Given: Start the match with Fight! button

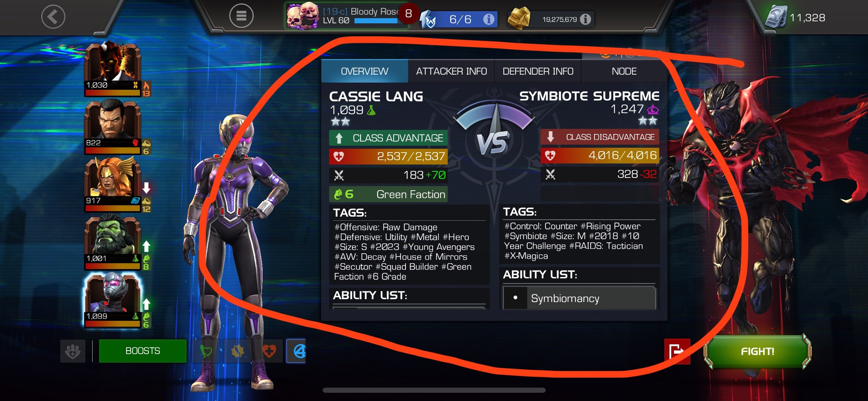Looking at the screenshot, I should (x=757, y=351).
